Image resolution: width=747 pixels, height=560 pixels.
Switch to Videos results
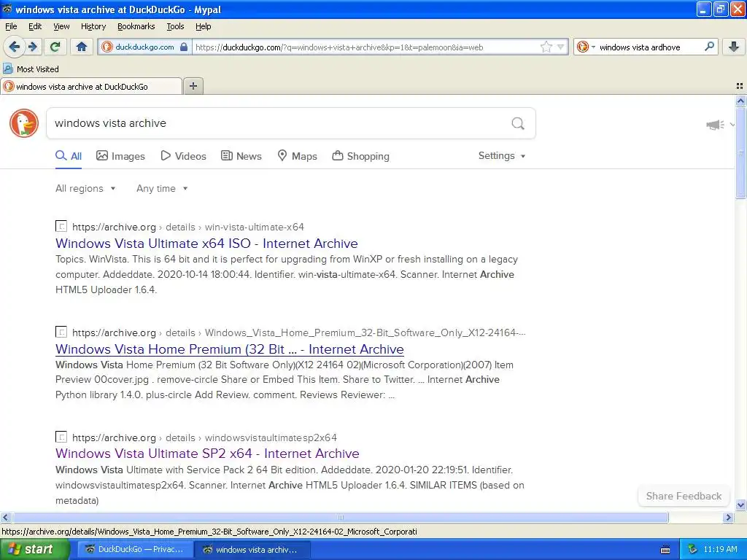(x=183, y=156)
